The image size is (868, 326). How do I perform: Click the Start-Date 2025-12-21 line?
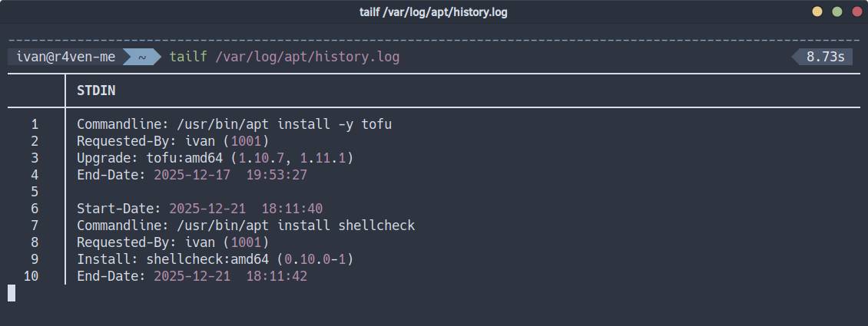pos(200,208)
